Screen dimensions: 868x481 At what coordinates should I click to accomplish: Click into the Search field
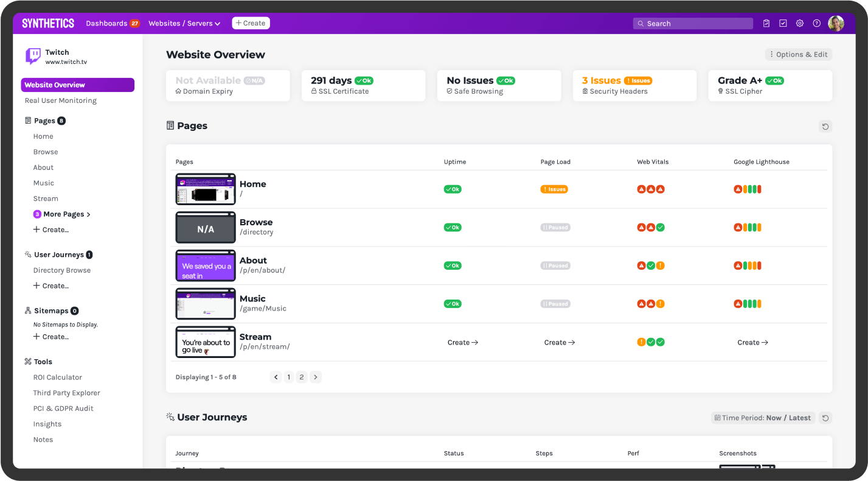(693, 23)
